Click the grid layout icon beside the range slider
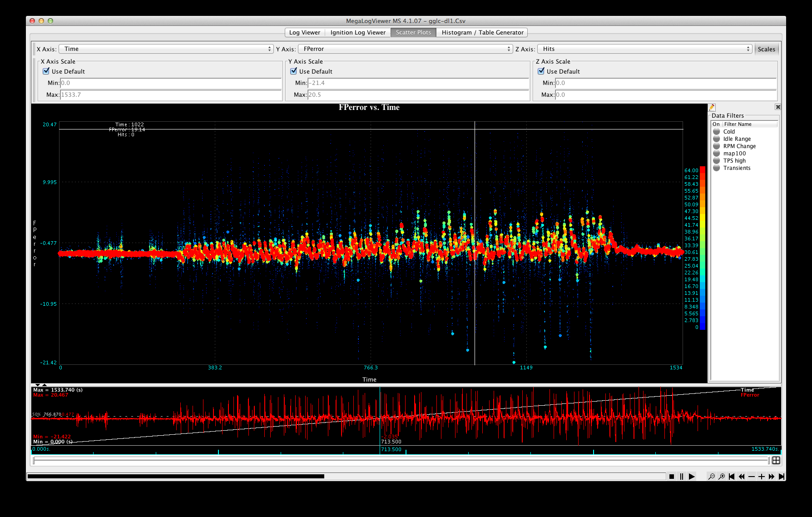Screen dimensions: 812x517 coord(776,460)
